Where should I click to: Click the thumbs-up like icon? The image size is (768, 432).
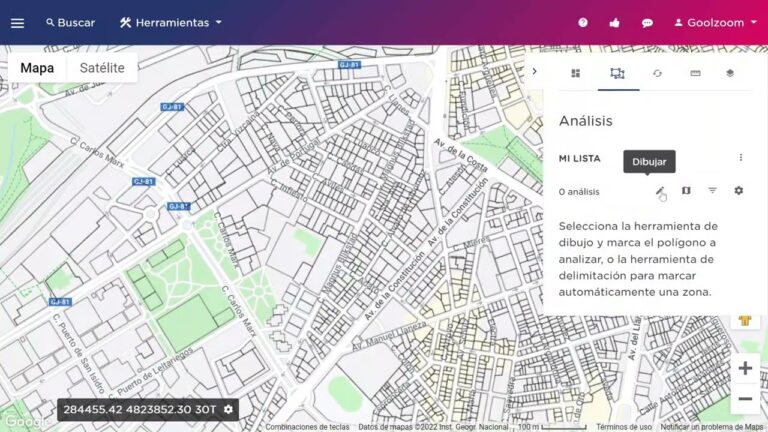pos(614,23)
